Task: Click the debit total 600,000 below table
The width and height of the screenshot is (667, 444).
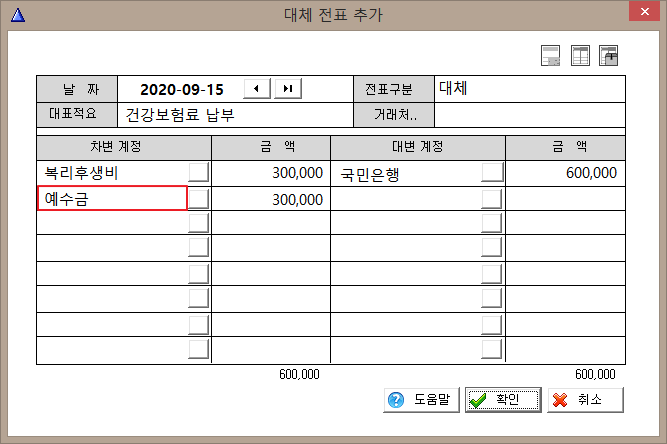Action: point(299,375)
